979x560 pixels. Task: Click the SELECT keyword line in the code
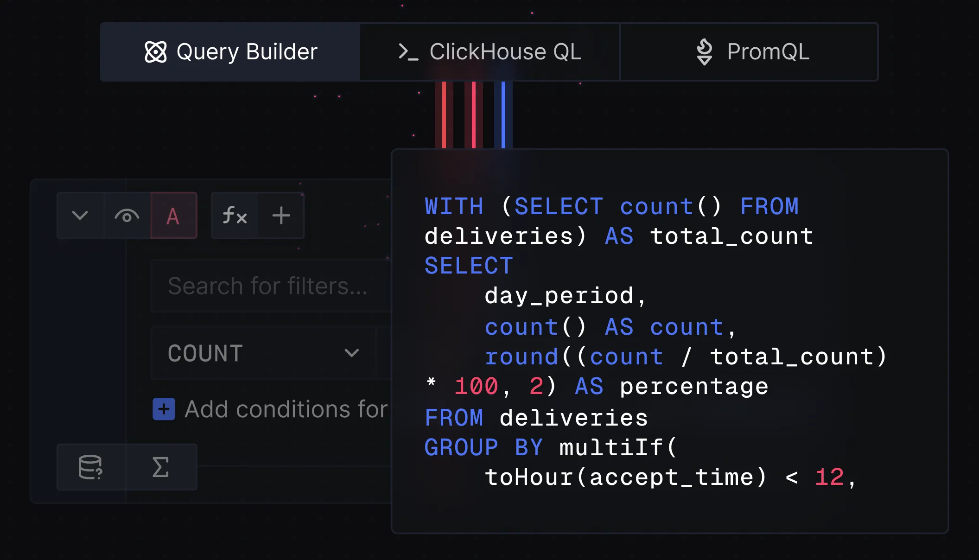click(x=469, y=266)
